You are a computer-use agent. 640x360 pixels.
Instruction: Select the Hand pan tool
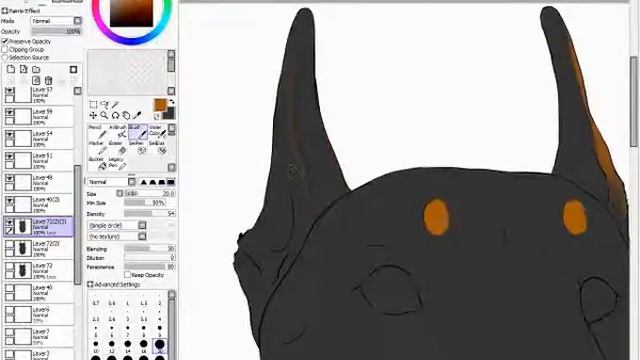pyautogui.click(x=126, y=116)
